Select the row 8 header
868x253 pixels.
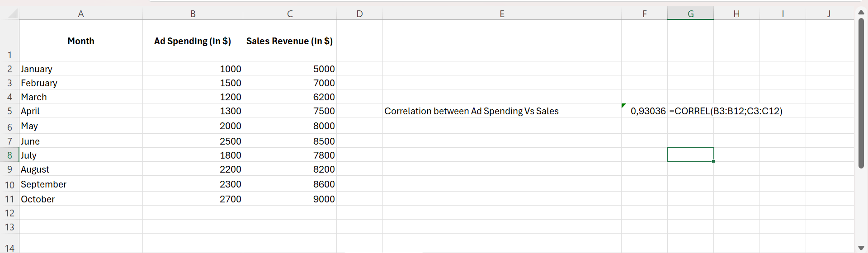coord(9,155)
